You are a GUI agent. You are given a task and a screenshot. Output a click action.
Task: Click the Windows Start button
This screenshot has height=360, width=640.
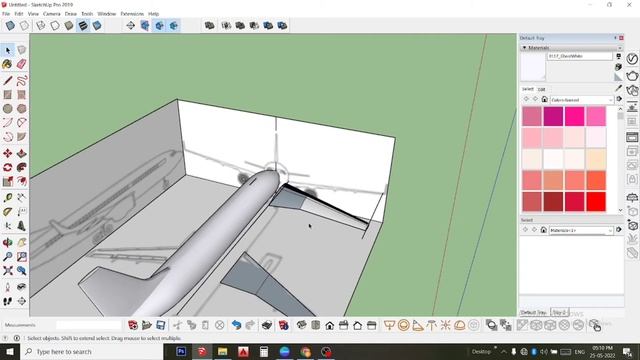[x=9, y=352]
